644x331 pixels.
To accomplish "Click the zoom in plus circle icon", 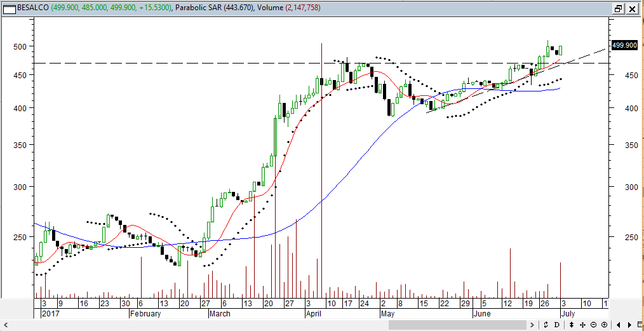I will [x=604, y=325].
